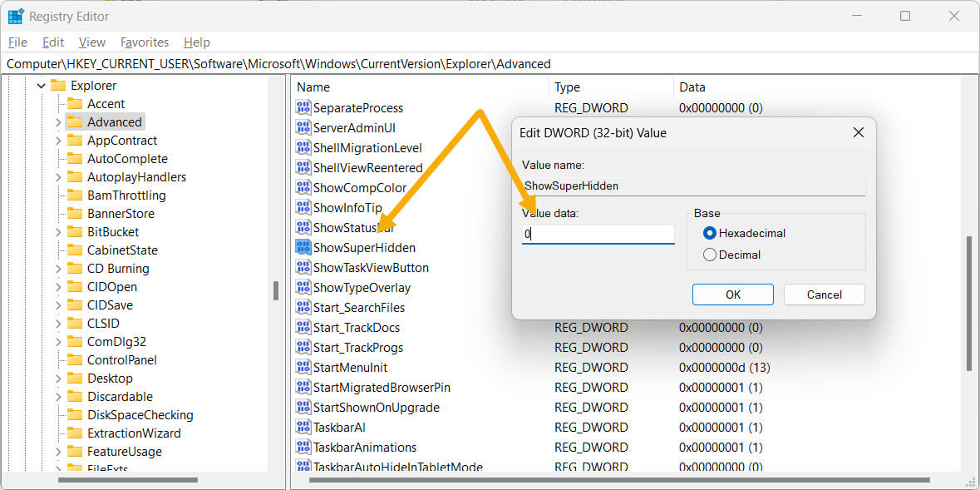Viewport: 980px width, 490px height.
Task: Expand the Advanced key chevron
Action: coord(58,122)
